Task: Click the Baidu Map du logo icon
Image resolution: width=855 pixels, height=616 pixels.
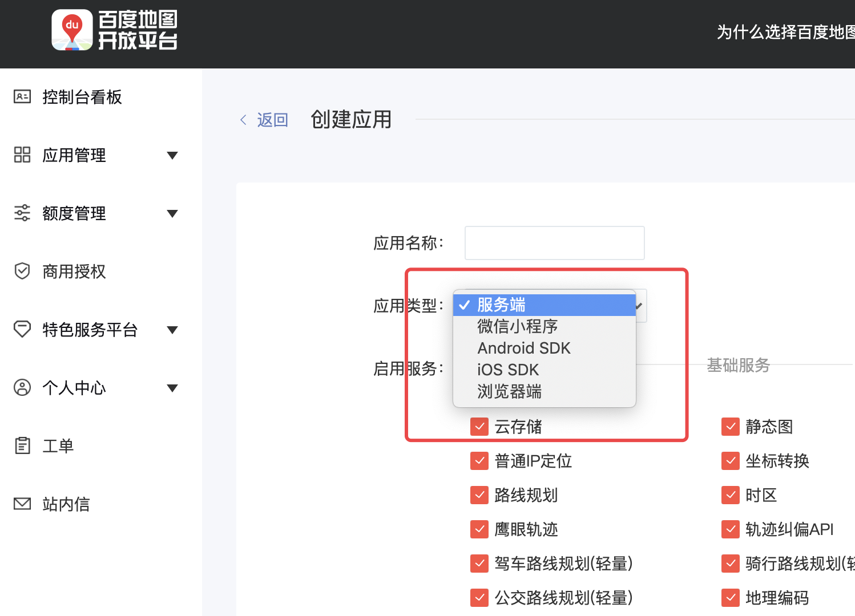Action: pyautogui.click(x=72, y=30)
